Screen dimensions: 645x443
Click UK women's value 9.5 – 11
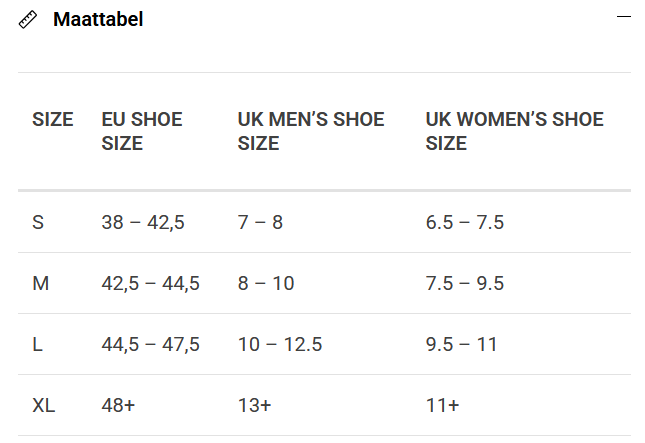[462, 344]
